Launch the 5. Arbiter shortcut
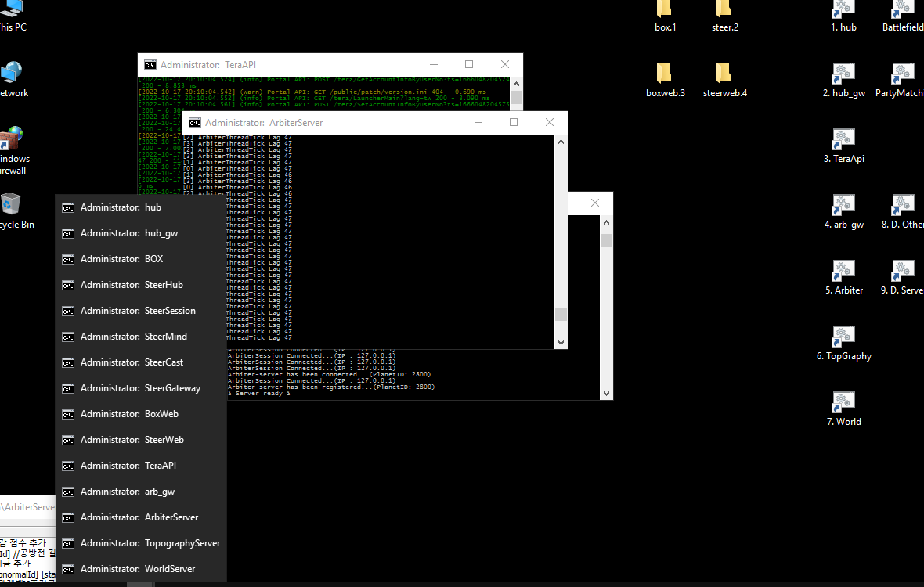The height and width of the screenshot is (587, 924). tap(844, 278)
